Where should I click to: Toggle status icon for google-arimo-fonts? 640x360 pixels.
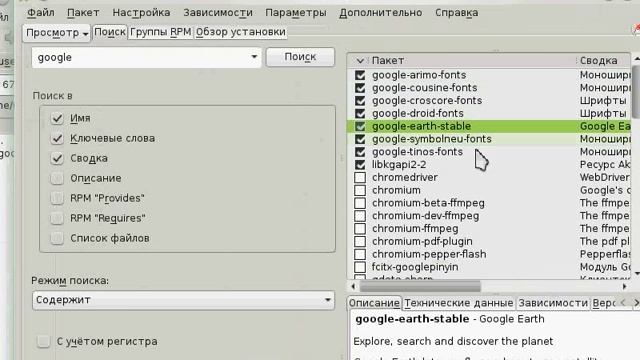[360, 75]
